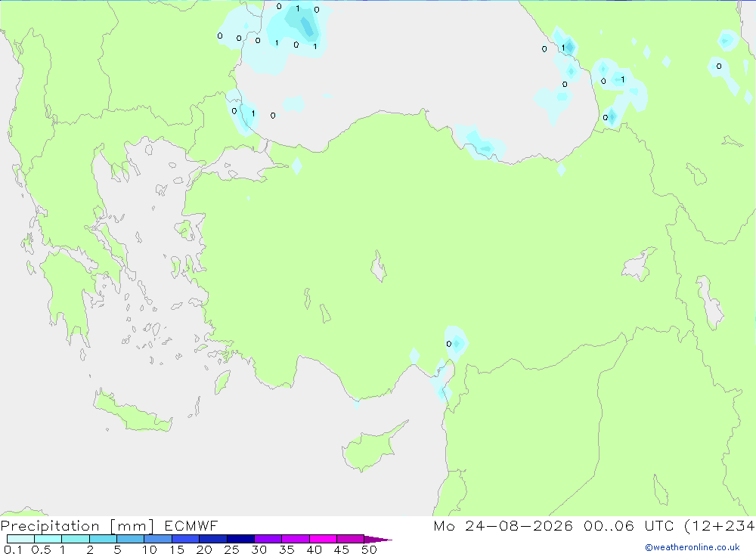
Task: Open the weatheronline.co.uk copyright link
Action: [692, 547]
